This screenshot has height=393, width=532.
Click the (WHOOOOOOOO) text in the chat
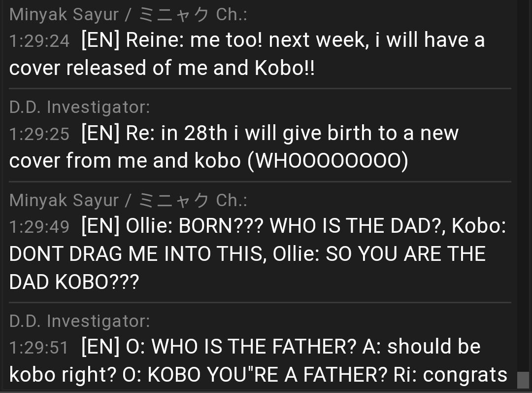tap(328, 161)
